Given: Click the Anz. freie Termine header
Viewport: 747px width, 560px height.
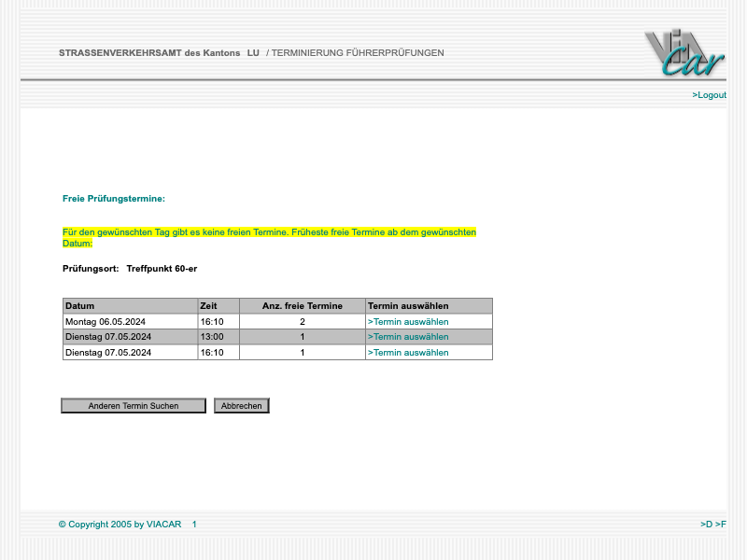Looking at the screenshot, I should pos(302,306).
